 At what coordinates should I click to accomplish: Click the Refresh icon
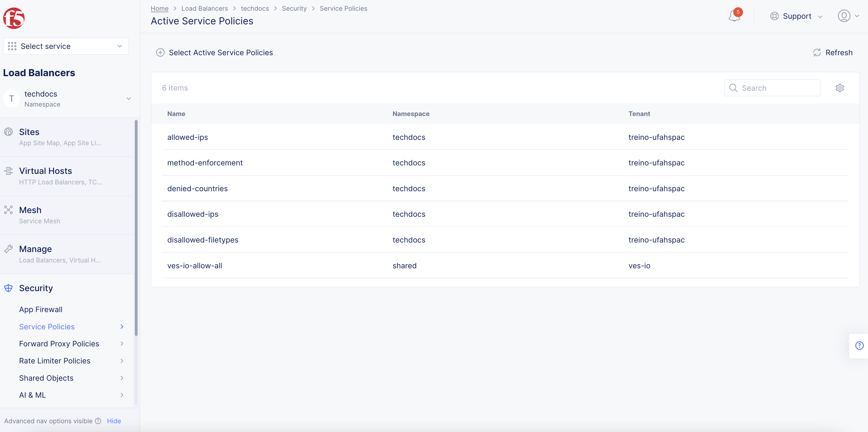click(x=817, y=53)
